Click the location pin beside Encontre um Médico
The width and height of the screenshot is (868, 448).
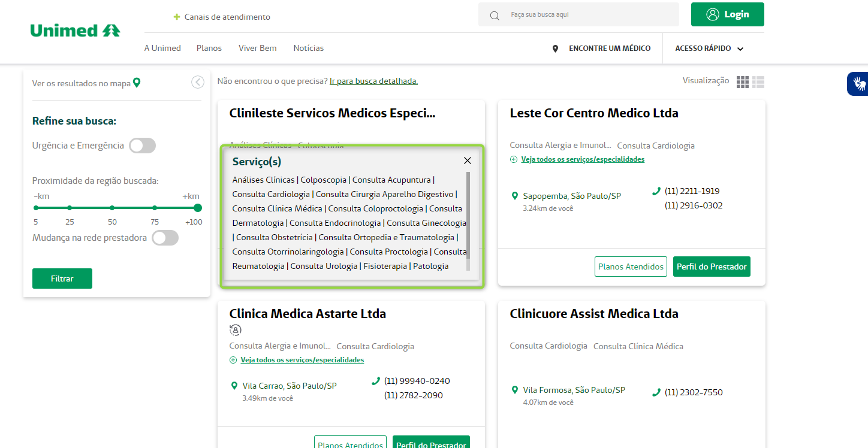555,49
